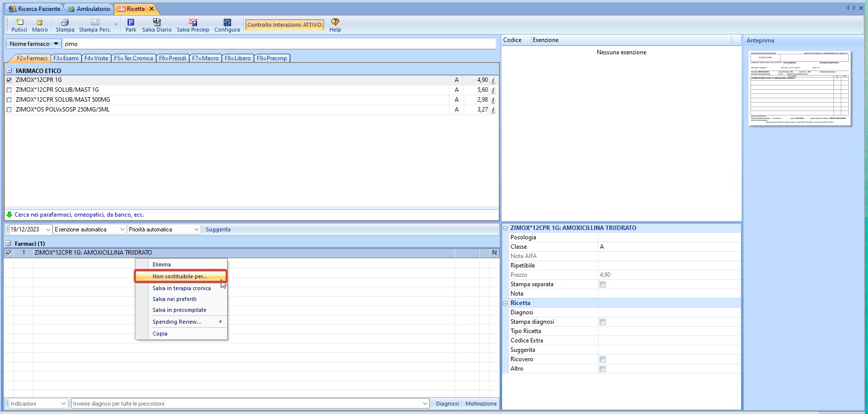Click the prescription preview thumbnail

pos(800,88)
